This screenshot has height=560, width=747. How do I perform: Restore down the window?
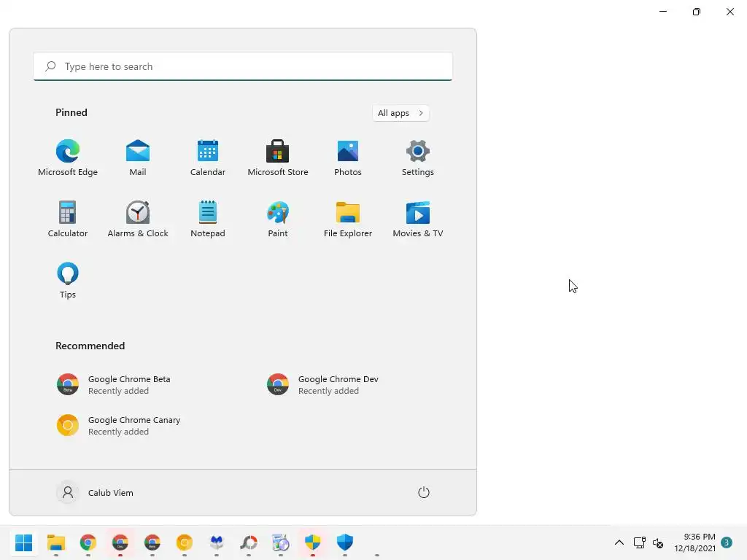point(697,12)
